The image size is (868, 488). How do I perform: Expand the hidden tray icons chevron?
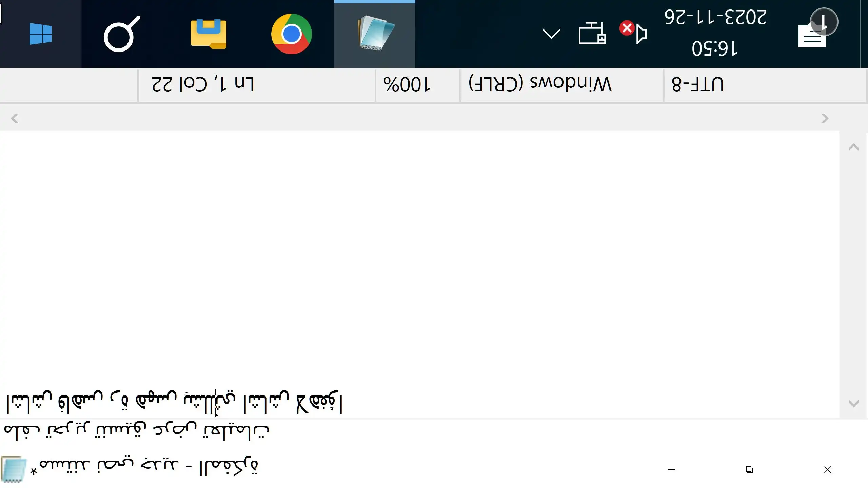551,34
